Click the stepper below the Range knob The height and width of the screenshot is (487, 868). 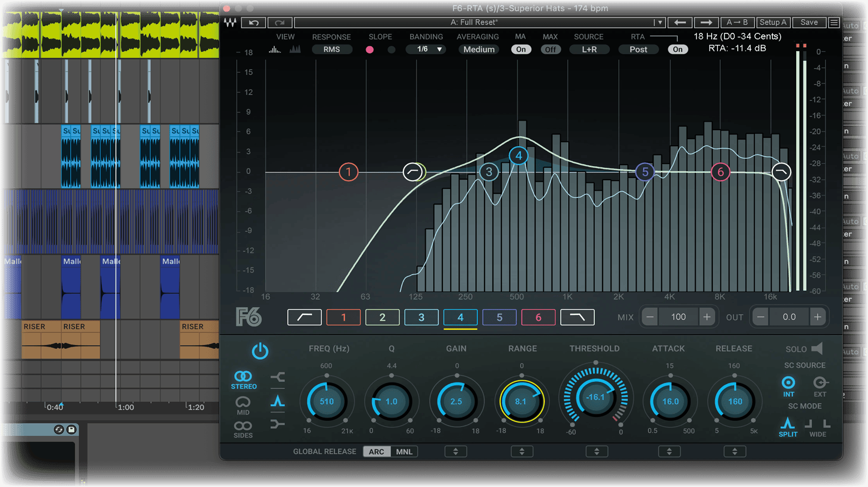click(x=522, y=451)
